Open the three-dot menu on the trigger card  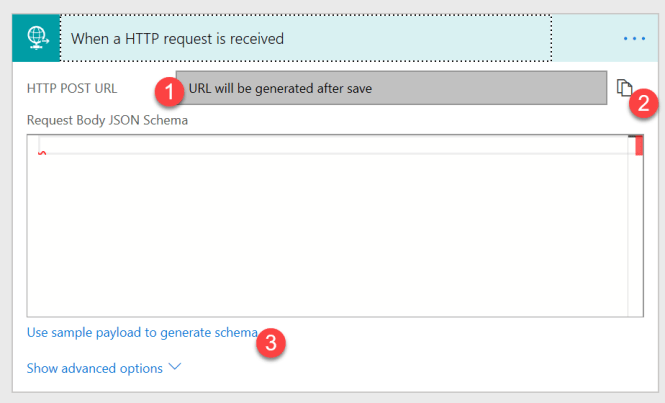[x=634, y=39]
